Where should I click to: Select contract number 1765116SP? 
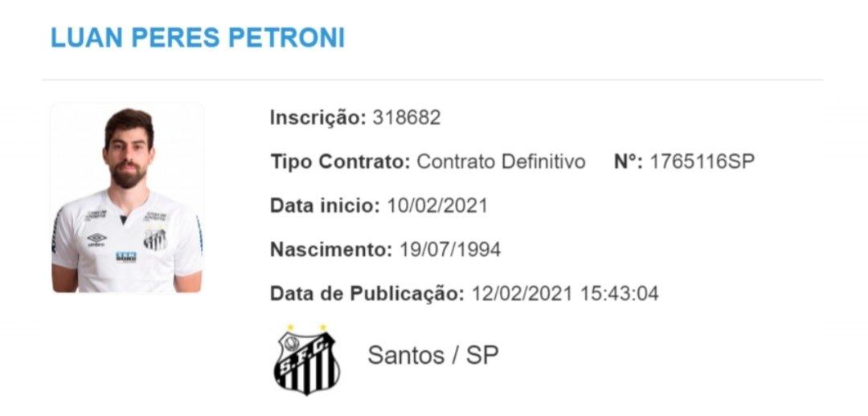pyautogui.click(x=702, y=161)
